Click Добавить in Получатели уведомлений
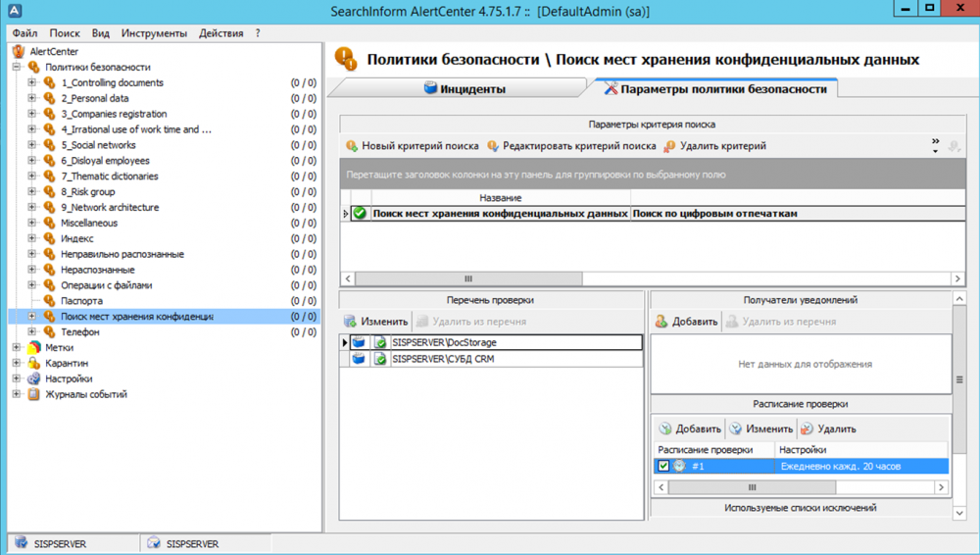The height and width of the screenshot is (555, 980). [x=686, y=322]
